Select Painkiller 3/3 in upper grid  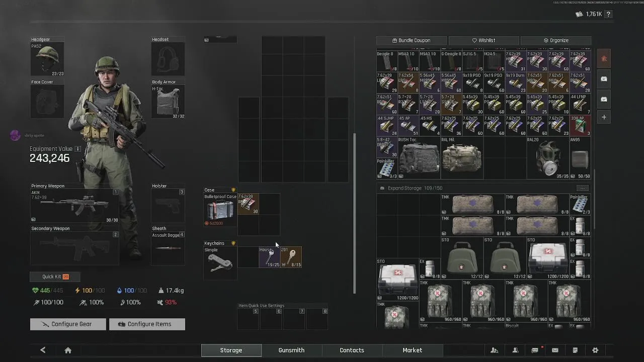point(387,168)
